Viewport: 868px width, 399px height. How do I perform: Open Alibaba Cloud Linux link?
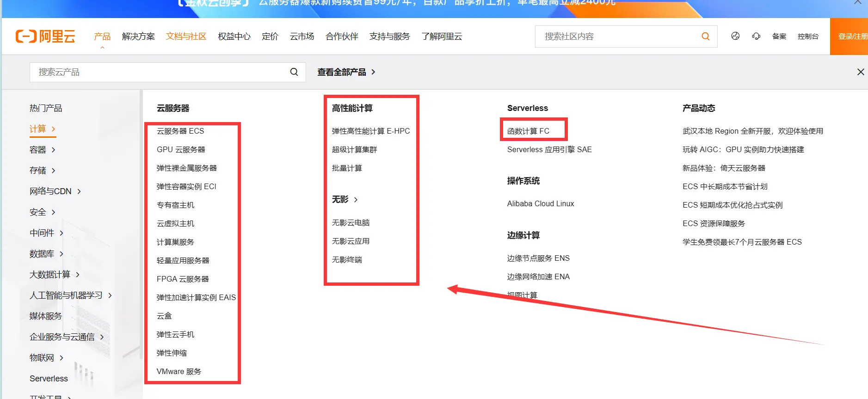(541, 204)
